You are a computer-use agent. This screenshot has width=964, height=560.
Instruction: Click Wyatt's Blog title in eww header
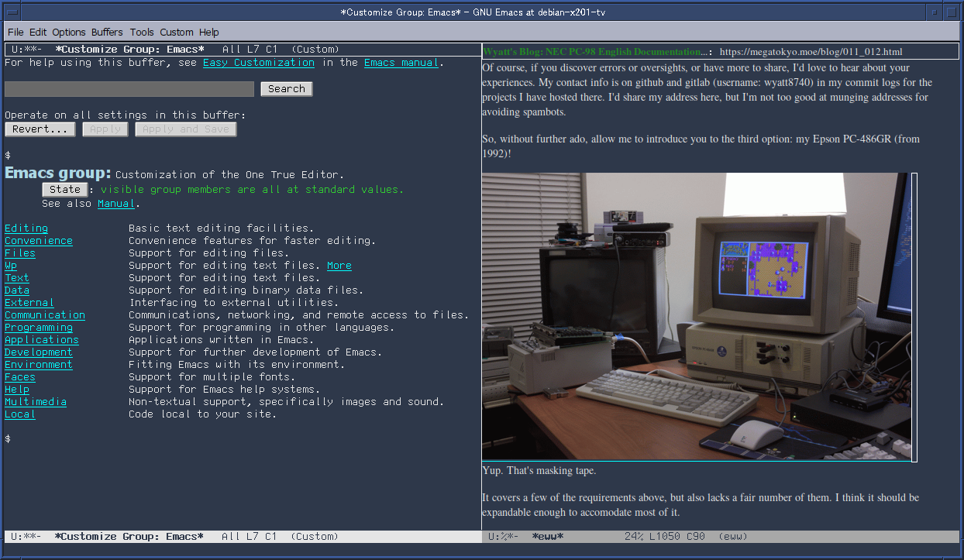point(593,52)
